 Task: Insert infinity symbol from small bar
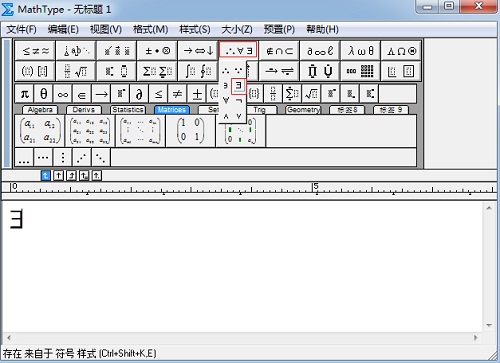(63, 94)
